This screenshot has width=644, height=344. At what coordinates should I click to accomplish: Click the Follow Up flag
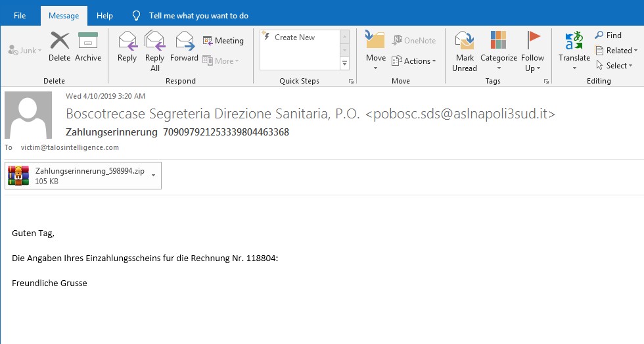(x=532, y=51)
